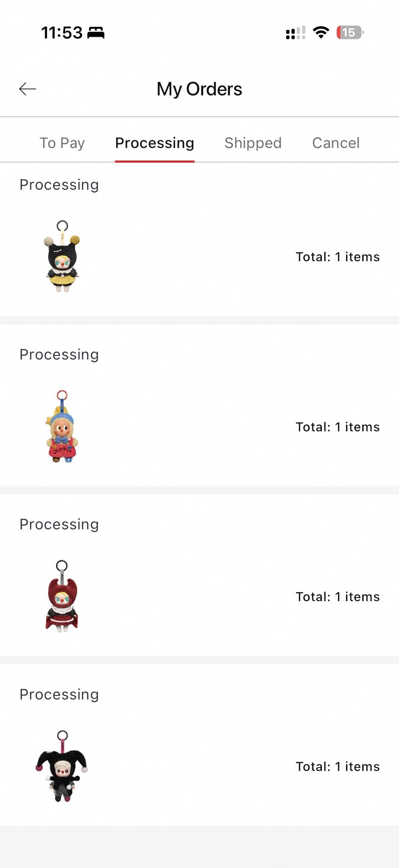The height and width of the screenshot is (868, 399).
Task: Open black-hat yellow-skirt doll keychain thumbnail
Action: pos(62,256)
